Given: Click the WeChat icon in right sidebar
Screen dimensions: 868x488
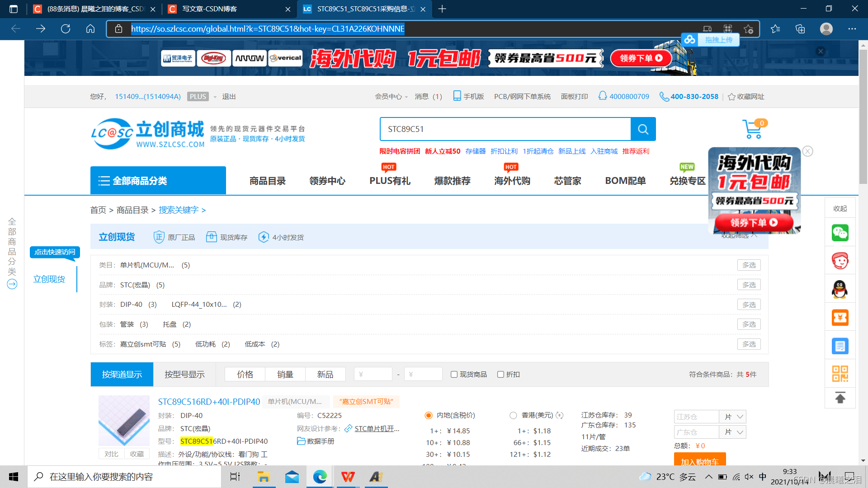Looking at the screenshot, I should [x=840, y=233].
